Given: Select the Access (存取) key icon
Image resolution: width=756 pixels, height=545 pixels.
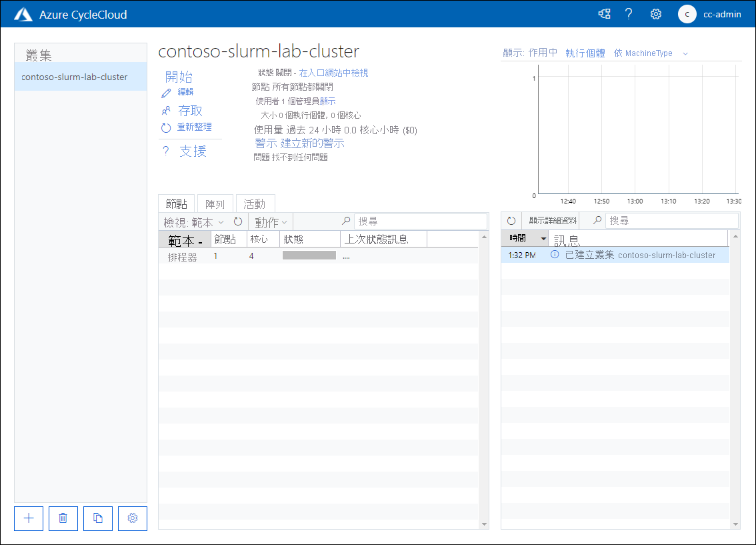Looking at the screenshot, I should [165, 109].
